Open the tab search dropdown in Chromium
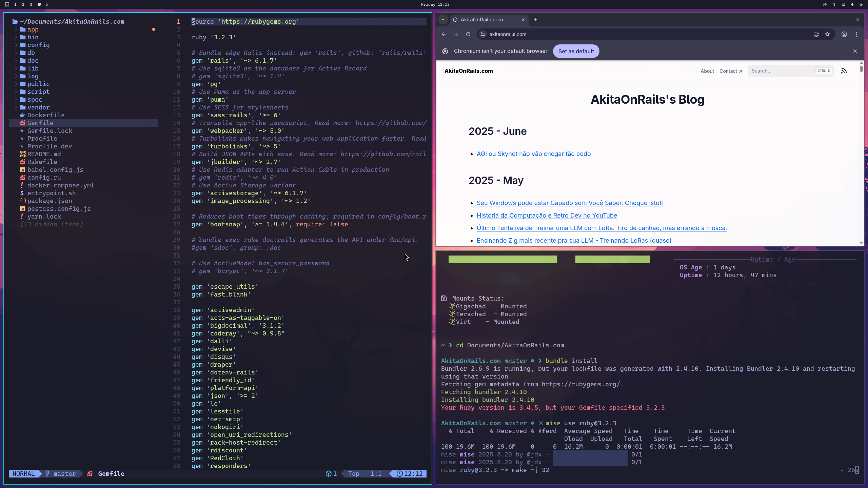 point(443,20)
